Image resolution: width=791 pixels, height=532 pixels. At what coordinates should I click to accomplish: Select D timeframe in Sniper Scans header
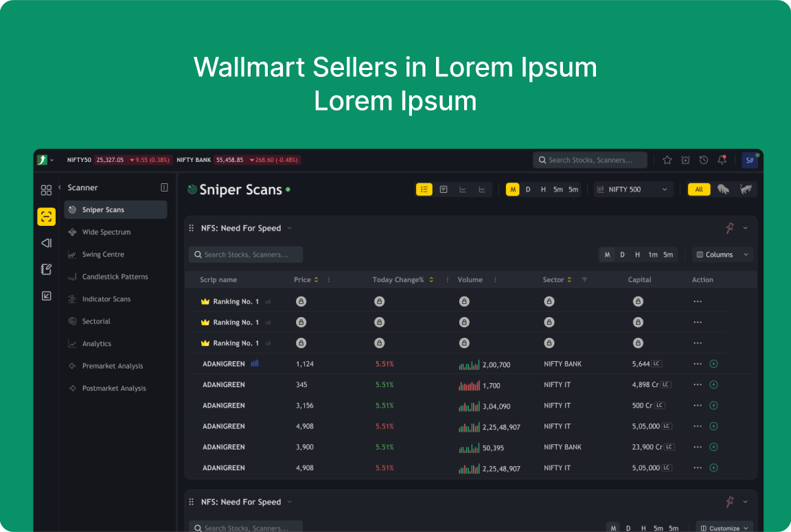pyautogui.click(x=528, y=189)
